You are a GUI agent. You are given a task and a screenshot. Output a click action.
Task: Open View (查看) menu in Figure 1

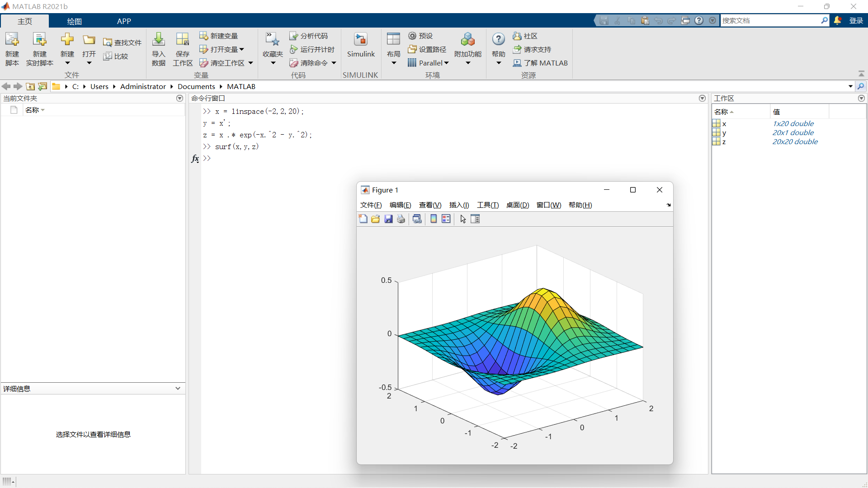point(430,205)
